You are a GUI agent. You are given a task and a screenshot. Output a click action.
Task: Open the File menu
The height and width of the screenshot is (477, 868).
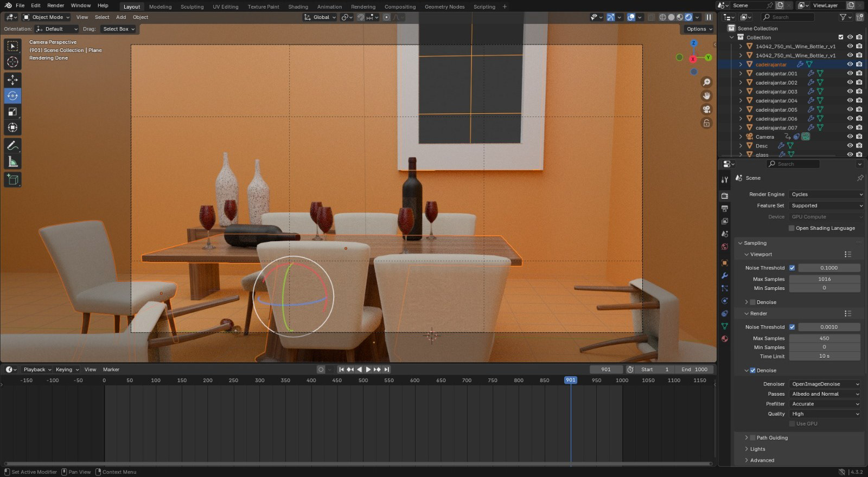(20, 5)
